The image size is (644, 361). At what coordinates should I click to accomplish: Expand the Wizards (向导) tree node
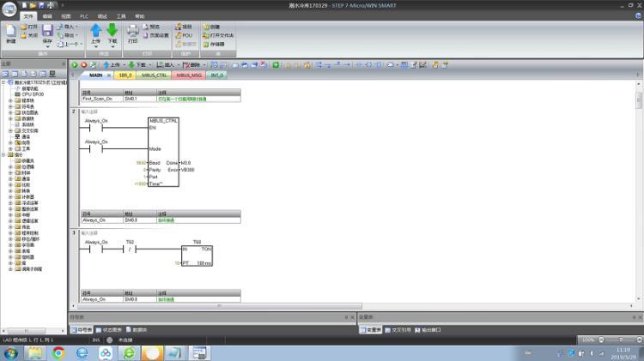[x=10, y=142]
